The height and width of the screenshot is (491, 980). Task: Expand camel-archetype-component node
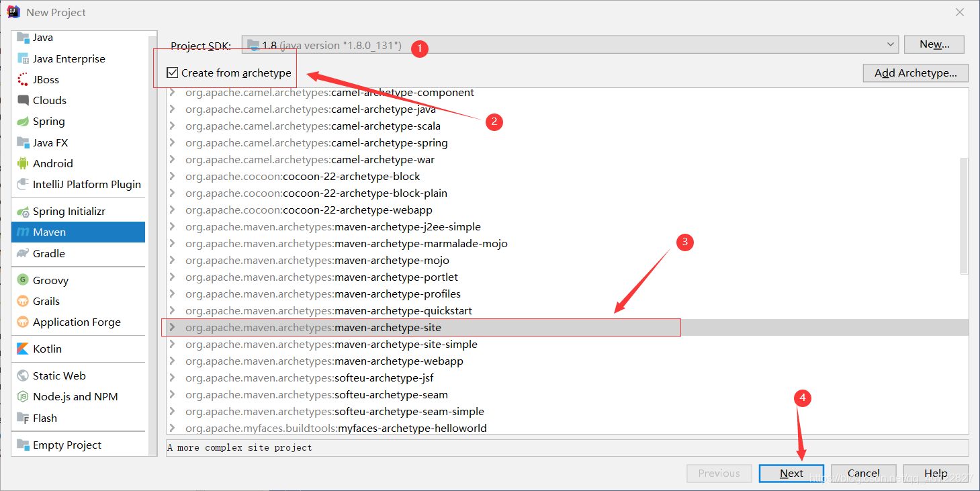173,92
